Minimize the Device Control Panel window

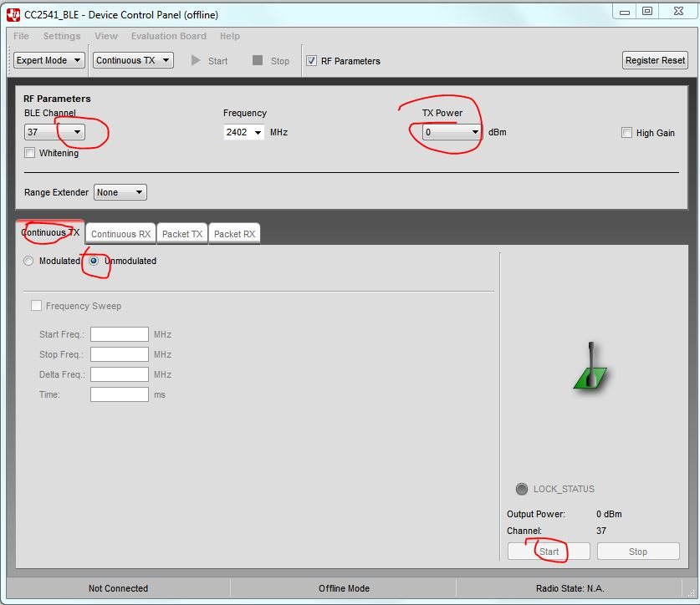(625, 11)
